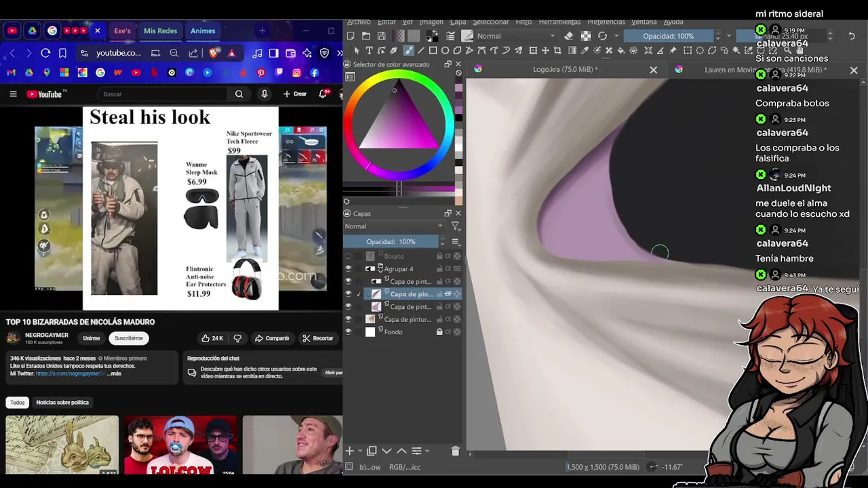Pick the Line tool in Krita

point(420,50)
